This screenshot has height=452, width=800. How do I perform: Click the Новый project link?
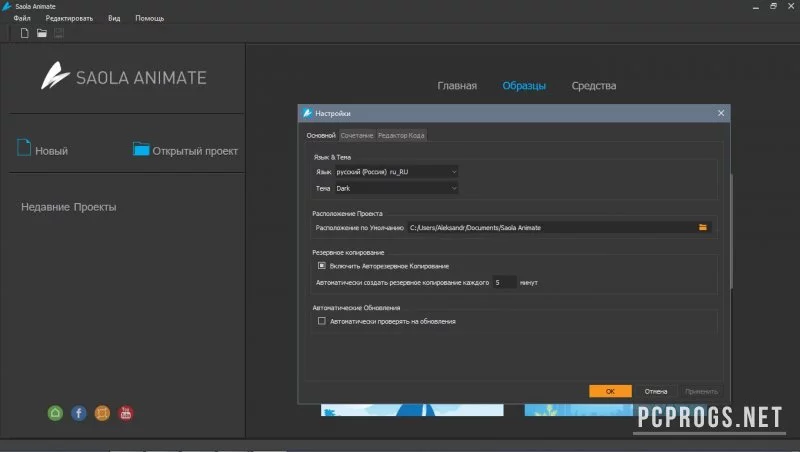(x=52, y=151)
